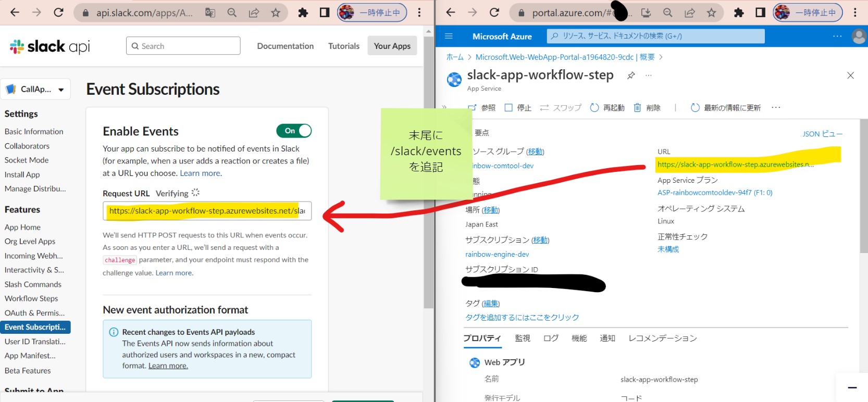Click スワップ swap in Azure toolbar

coord(561,108)
